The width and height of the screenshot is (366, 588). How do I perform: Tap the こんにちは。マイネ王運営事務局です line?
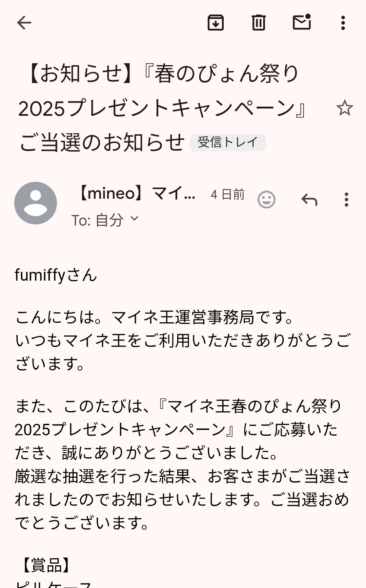[x=154, y=318]
